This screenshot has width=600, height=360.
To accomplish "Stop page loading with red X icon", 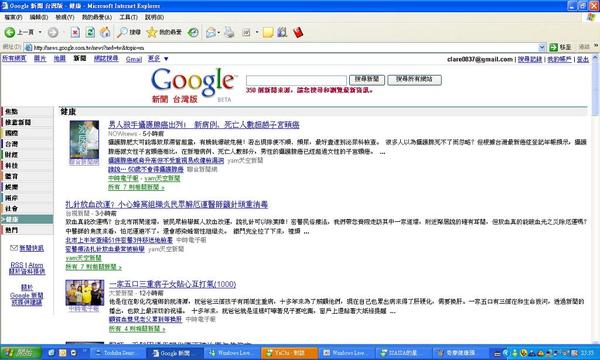I will pos(75,33).
